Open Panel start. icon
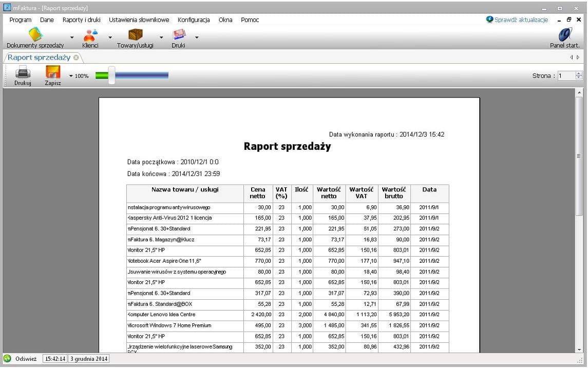 [565, 34]
